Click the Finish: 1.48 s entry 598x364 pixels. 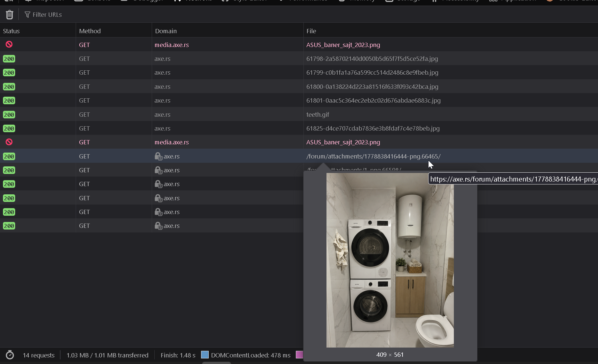click(178, 355)
